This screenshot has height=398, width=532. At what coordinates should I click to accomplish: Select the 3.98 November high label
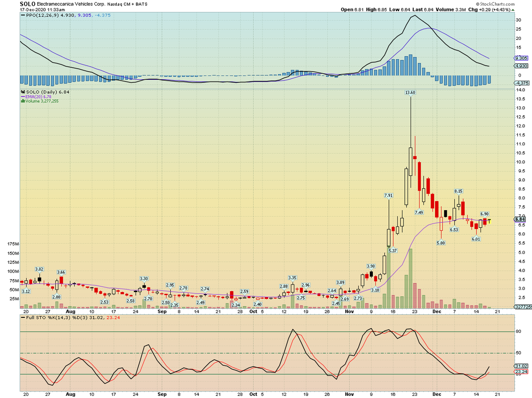pyautogui.click(x=371, y=266)
